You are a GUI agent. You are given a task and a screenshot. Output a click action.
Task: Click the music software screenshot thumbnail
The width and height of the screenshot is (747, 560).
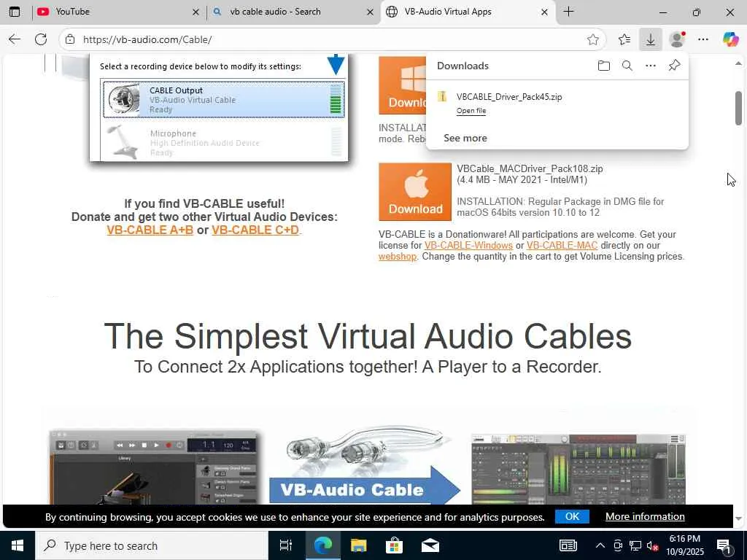(x=153, y=467)
